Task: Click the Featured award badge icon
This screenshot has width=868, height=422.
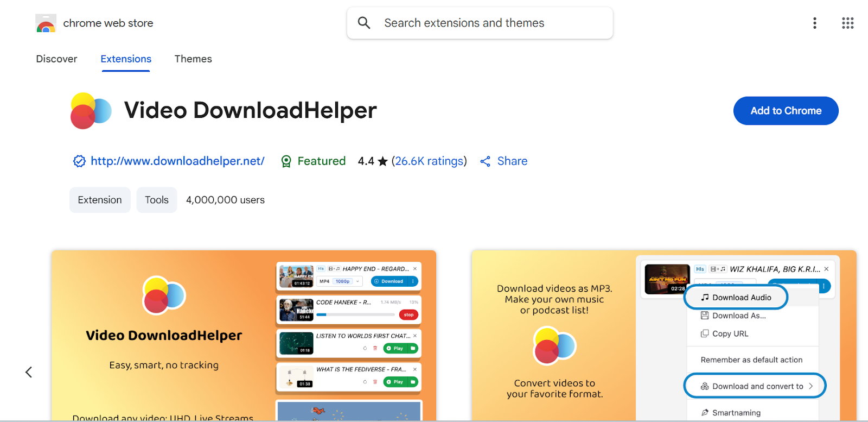Action: coord(286,161)
